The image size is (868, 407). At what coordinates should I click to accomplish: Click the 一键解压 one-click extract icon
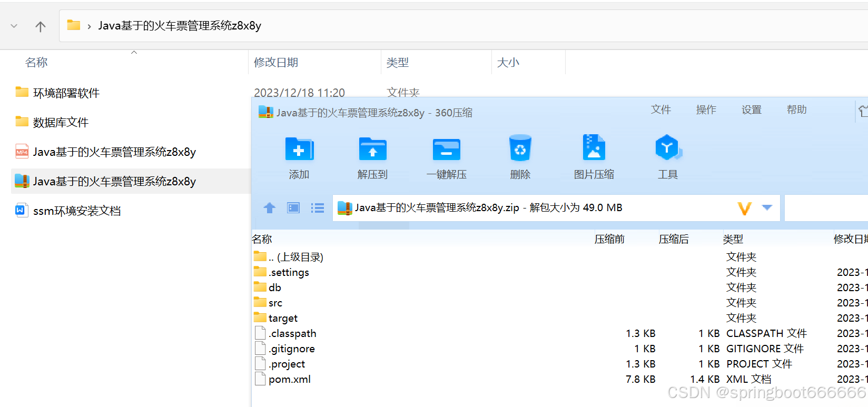447,149
